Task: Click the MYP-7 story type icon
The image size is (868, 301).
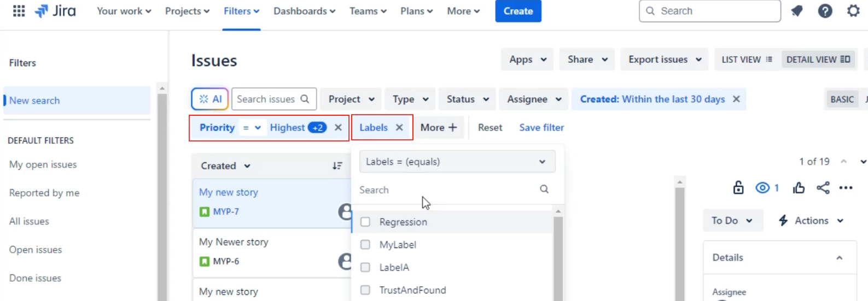Action: (205, 211)
